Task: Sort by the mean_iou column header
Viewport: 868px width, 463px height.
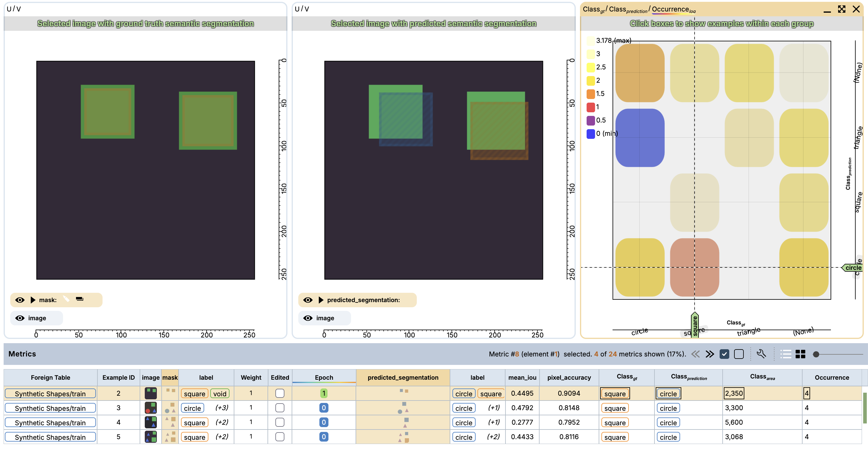Action: (522, 377)
